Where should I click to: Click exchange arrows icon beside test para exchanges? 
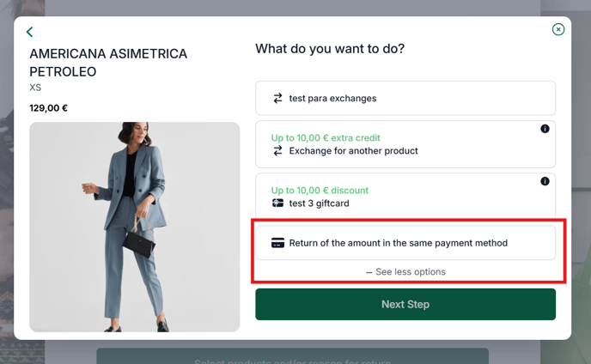tap(277, 99)
